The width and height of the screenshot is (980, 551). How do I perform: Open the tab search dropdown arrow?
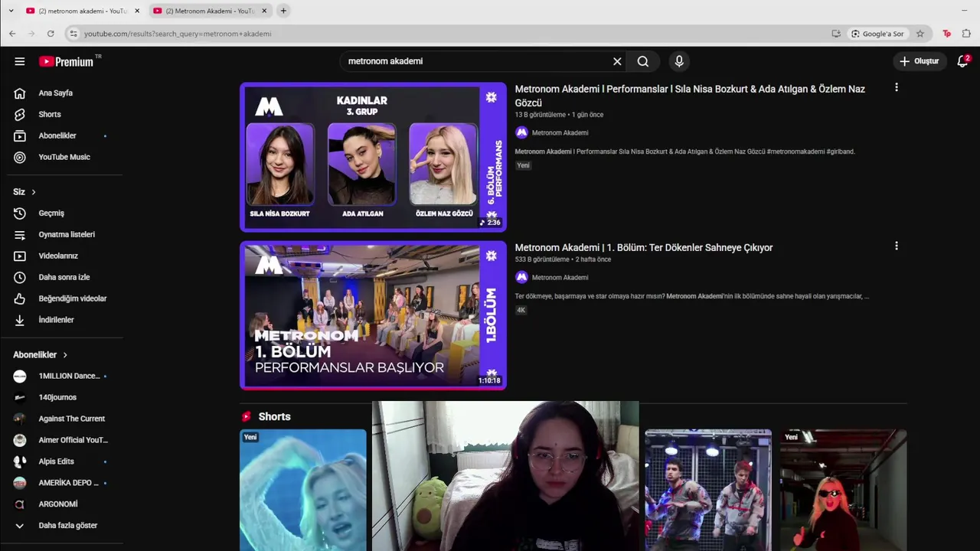11,11
